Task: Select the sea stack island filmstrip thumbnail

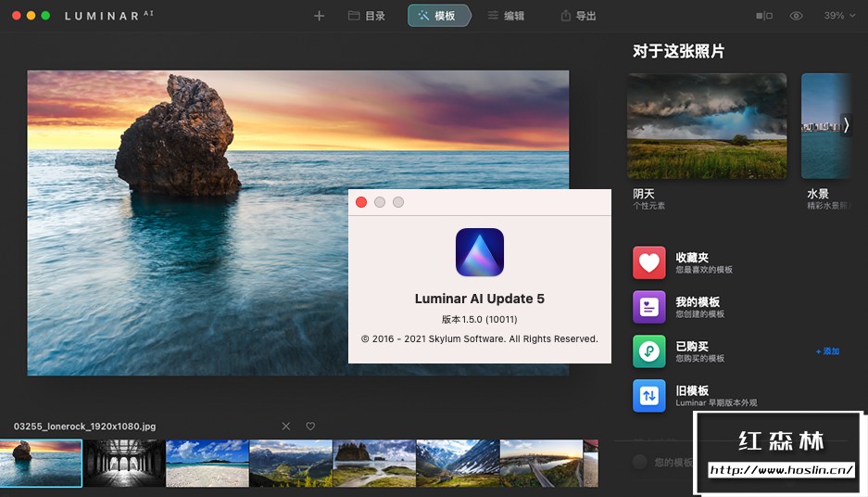Action: [x=375, y=464]
